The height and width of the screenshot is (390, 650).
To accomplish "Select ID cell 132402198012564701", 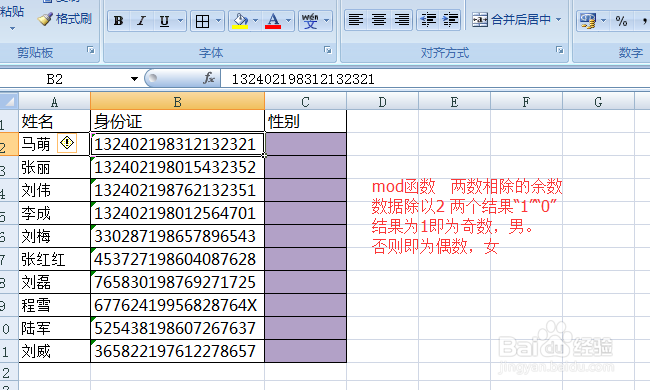I will click(x=177, y=213).
